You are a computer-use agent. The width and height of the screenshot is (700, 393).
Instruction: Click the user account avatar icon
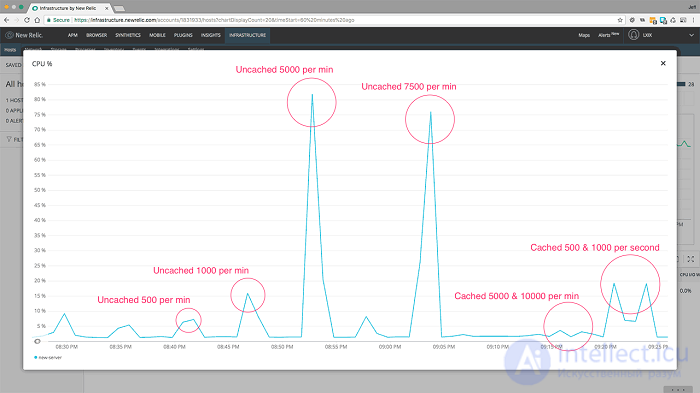(633, 35)
